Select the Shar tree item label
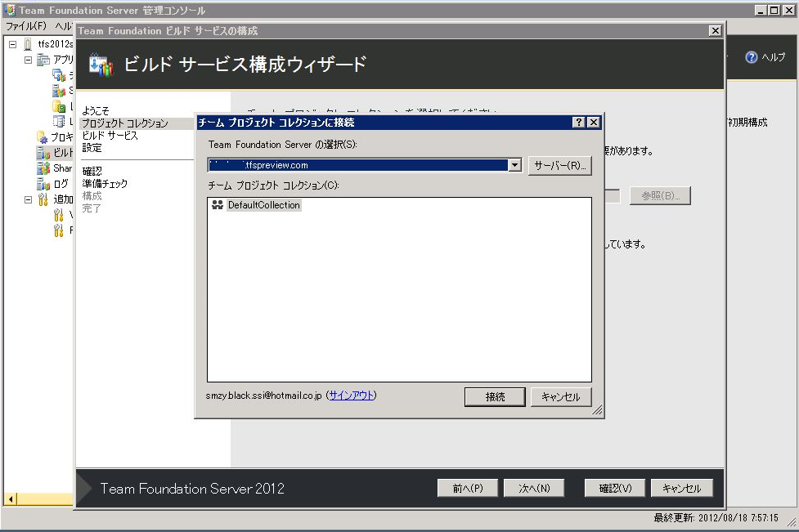The width and height of the screenshot is (799, 532). pos(63,168)
